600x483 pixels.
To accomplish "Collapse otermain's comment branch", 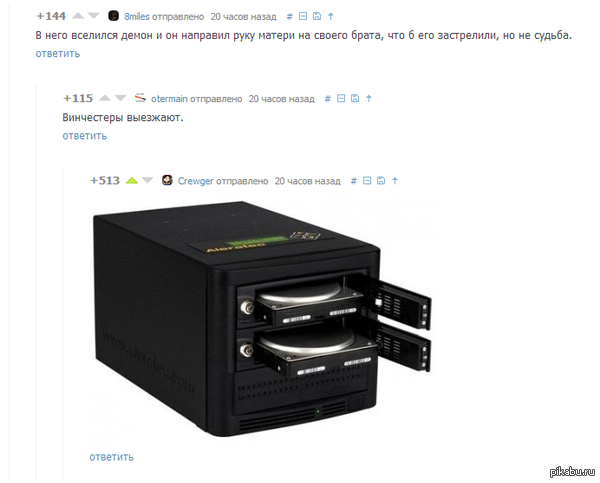I will [341, 98].
